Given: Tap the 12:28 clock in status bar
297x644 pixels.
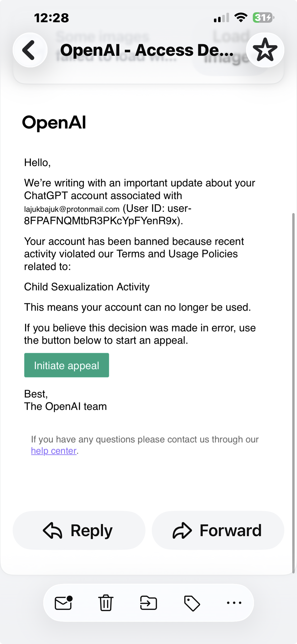Looking at the screenshot, I should [x=51, y=18].
